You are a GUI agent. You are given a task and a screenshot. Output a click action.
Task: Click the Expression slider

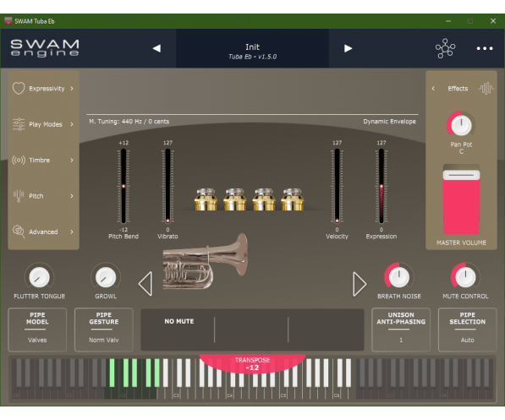click(x=381, y=186)
